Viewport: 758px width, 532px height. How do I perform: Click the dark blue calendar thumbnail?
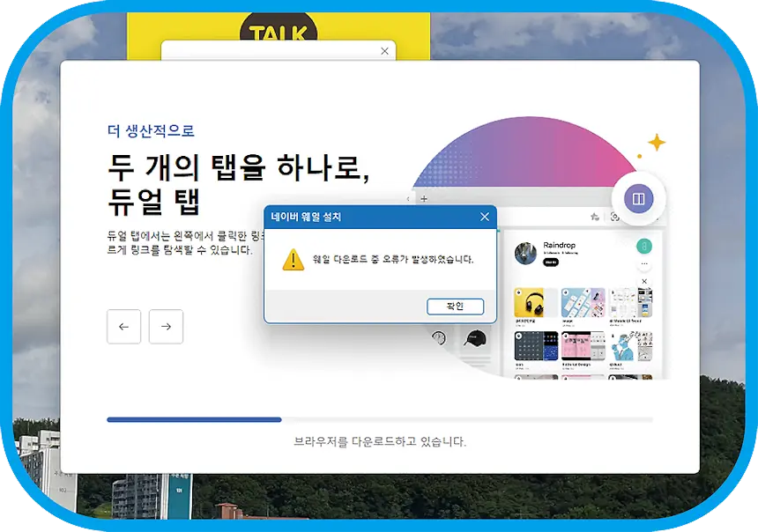536,346
